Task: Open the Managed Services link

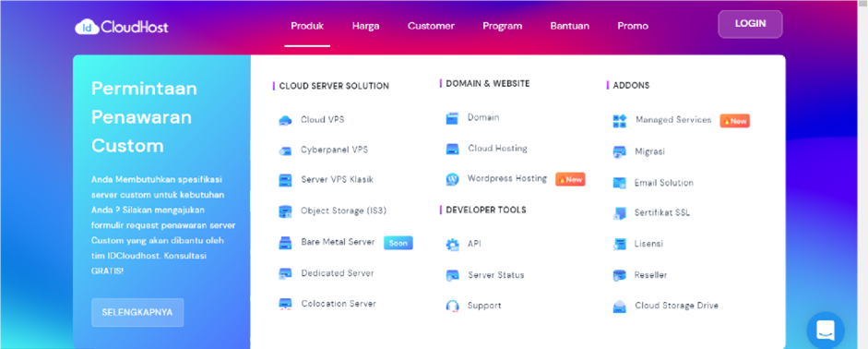Action: pos(673,120)
